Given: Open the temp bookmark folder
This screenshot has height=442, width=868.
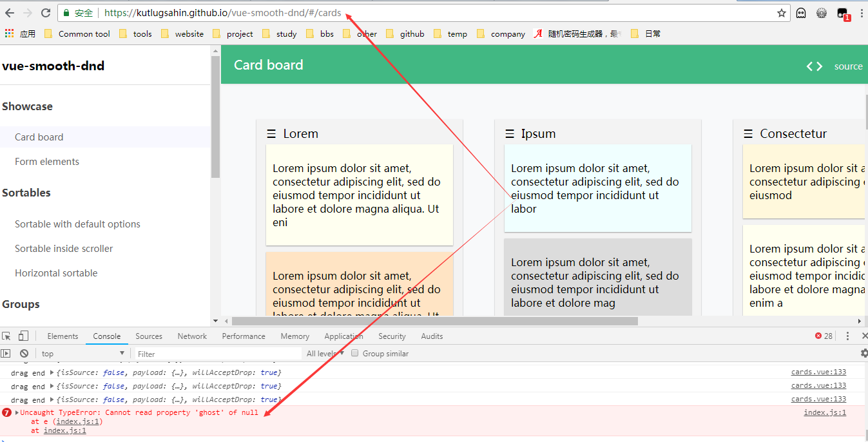Looking at the screenshot, I should click(450, 34).
